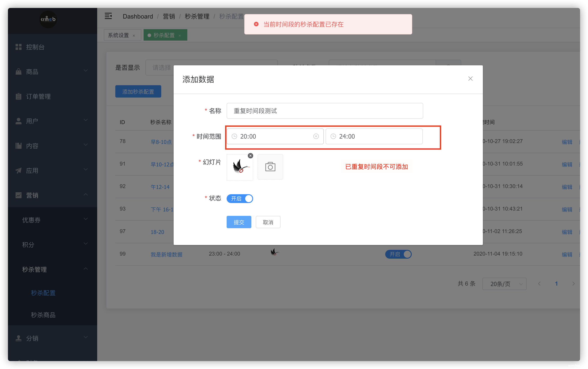Click the clock icon in 24:00 field
The image size is (588, 369).
coord(333,136)
